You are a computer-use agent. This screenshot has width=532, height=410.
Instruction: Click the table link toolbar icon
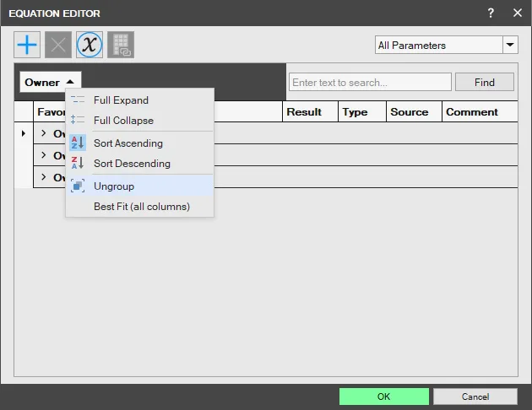point(121,45)
